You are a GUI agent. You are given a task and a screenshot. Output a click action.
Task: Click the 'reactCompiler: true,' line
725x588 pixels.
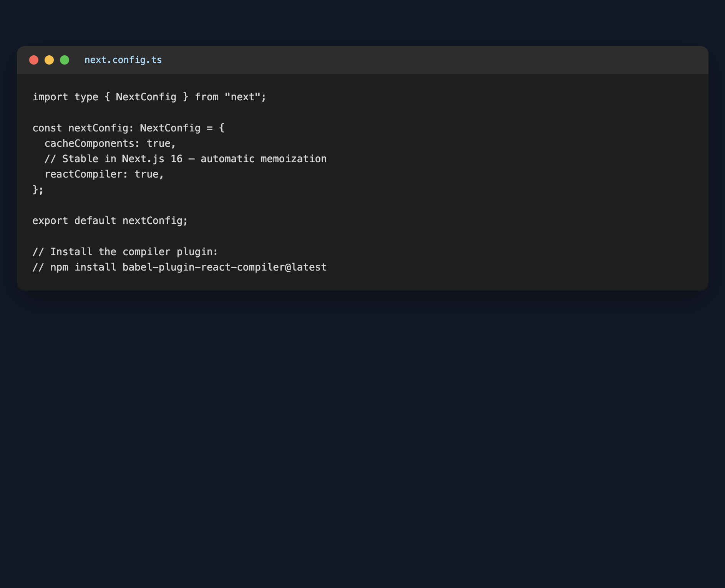click(x=104, y=174)
